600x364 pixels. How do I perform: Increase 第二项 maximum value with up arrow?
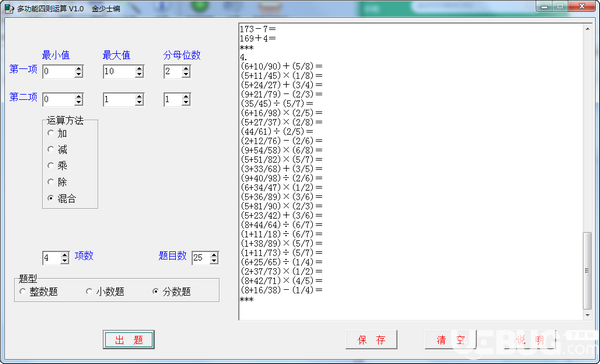(139, 97)
